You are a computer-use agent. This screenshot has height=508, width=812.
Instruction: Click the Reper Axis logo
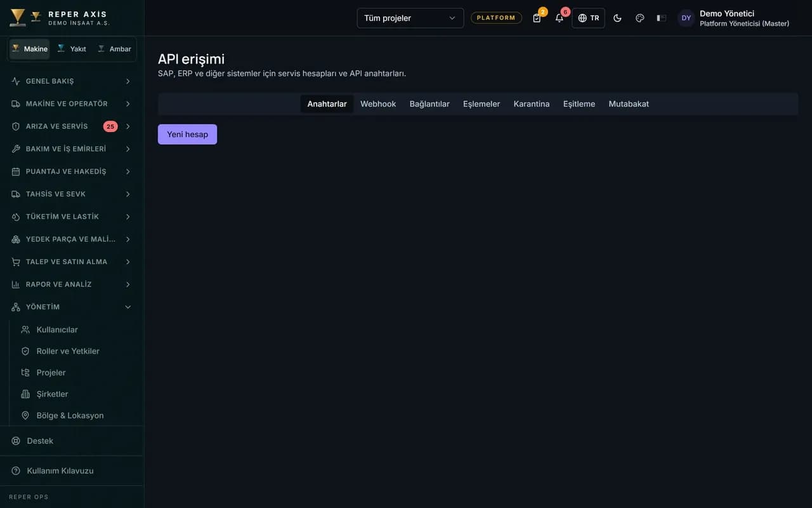[x=18, y=18]
